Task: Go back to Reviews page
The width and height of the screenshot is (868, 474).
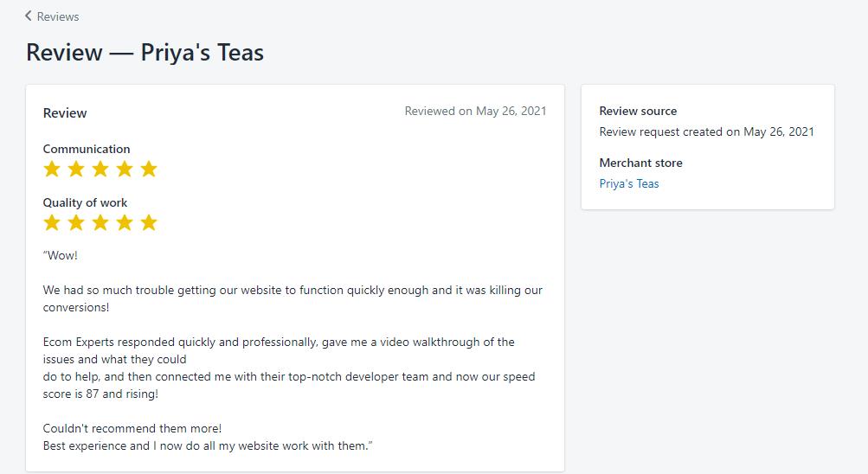Action: pyautogui.click(x=52, y=16)
